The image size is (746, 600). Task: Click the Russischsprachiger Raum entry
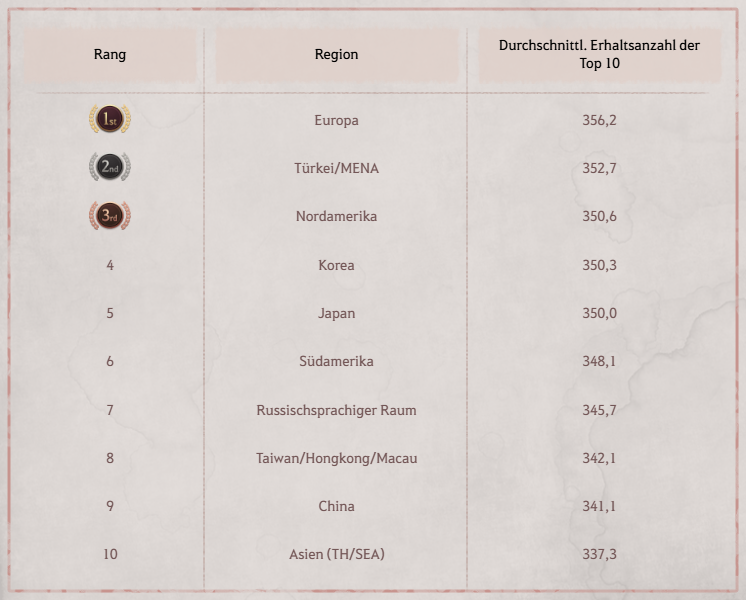(336, 410)
